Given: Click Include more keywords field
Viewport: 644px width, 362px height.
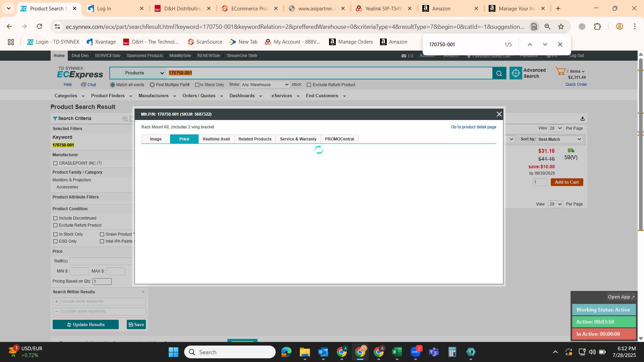Looking at the screenshot, I should click(x=103, y=301).
